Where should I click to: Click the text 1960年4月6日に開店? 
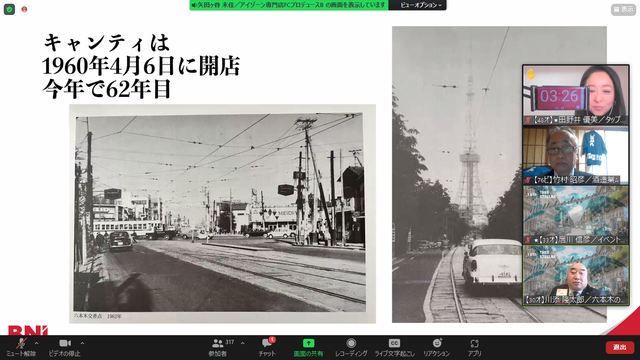141,66
